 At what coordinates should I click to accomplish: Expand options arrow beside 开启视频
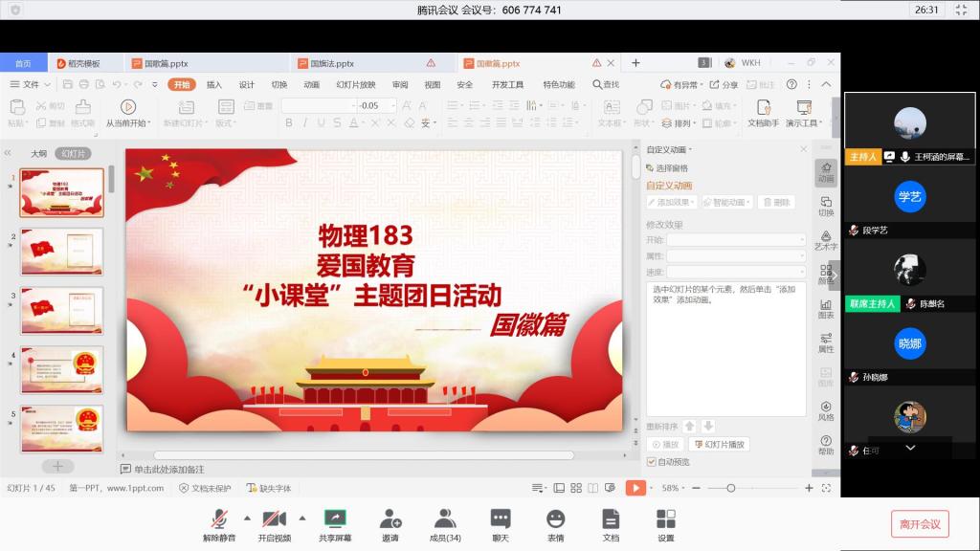[302, 518]
